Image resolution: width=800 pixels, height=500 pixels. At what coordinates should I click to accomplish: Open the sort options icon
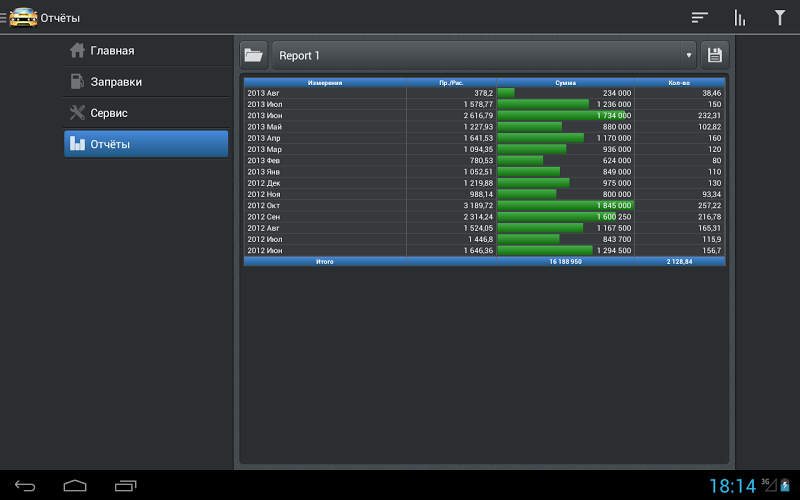699,18
